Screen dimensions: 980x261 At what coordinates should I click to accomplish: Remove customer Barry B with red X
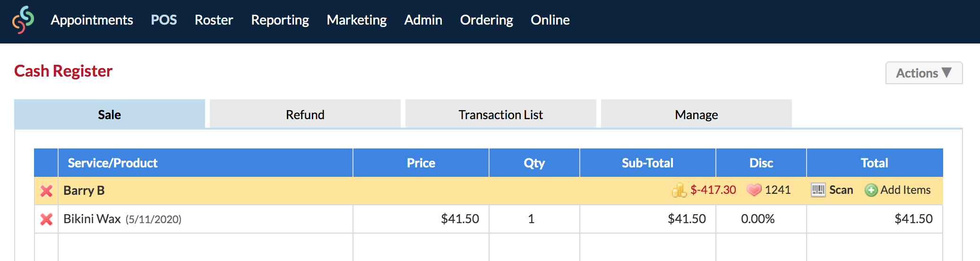[x=46, y=191]
